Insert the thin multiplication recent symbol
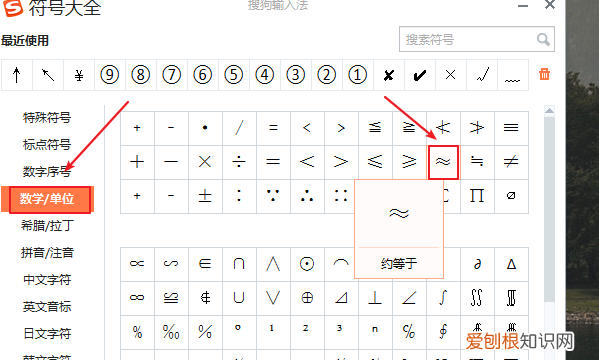This screenshot has width=599, height=360. (x=450, y=75)
